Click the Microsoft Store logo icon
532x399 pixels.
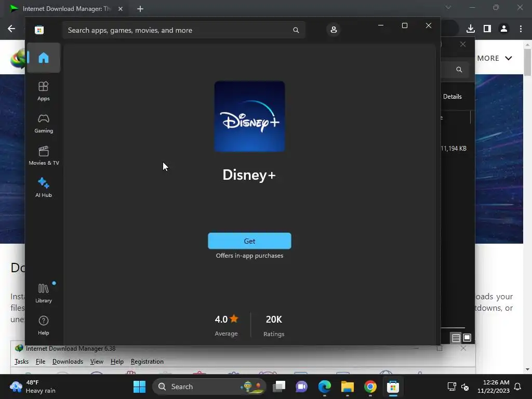pyautogui.click(x=39, y=30)
